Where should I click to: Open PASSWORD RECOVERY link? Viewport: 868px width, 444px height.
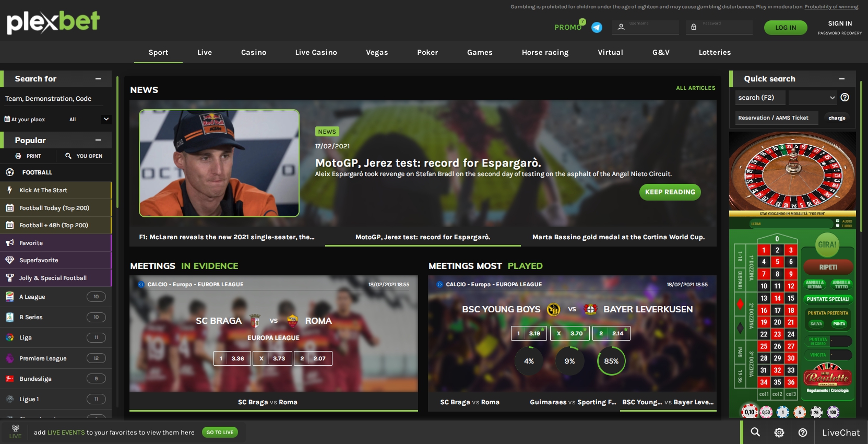point(840,33)
